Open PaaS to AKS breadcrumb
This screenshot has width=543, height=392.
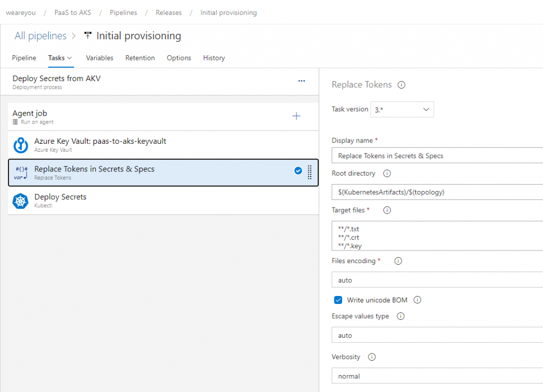coord(73,13)
